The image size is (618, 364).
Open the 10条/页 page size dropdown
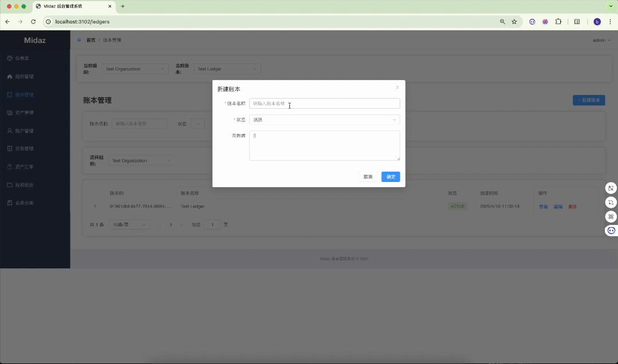tap(129, 224)
